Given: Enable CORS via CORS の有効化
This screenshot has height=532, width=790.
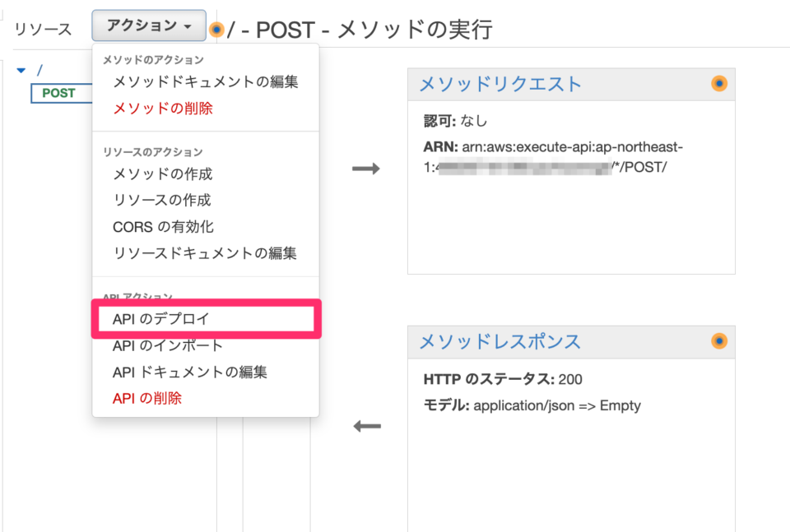Looking at the screenshot, I should coord(163,228).
